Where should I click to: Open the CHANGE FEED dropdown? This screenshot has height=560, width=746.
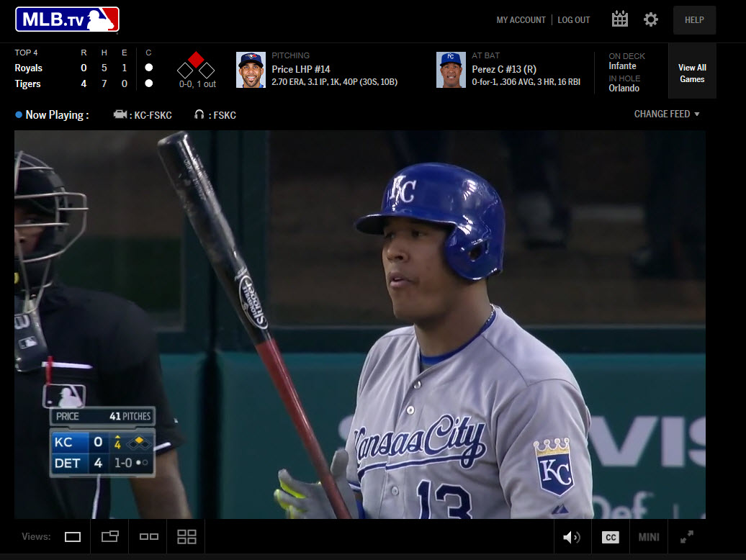coord(667,114)
